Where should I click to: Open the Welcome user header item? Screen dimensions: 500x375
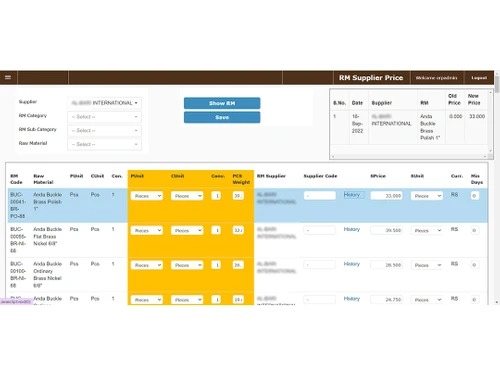(436, 78)
